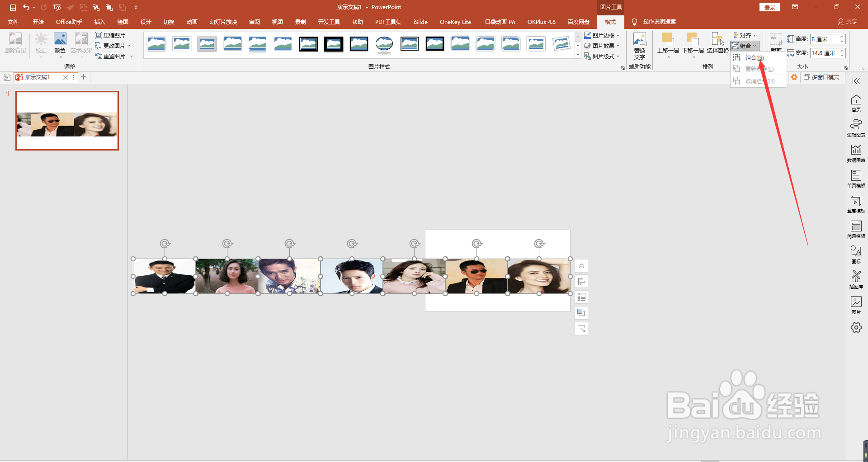The height and width of the screenshot is (462, 868).
Task: Open Picture Effects (图片效果) dropdown
Action: (602, 46)
